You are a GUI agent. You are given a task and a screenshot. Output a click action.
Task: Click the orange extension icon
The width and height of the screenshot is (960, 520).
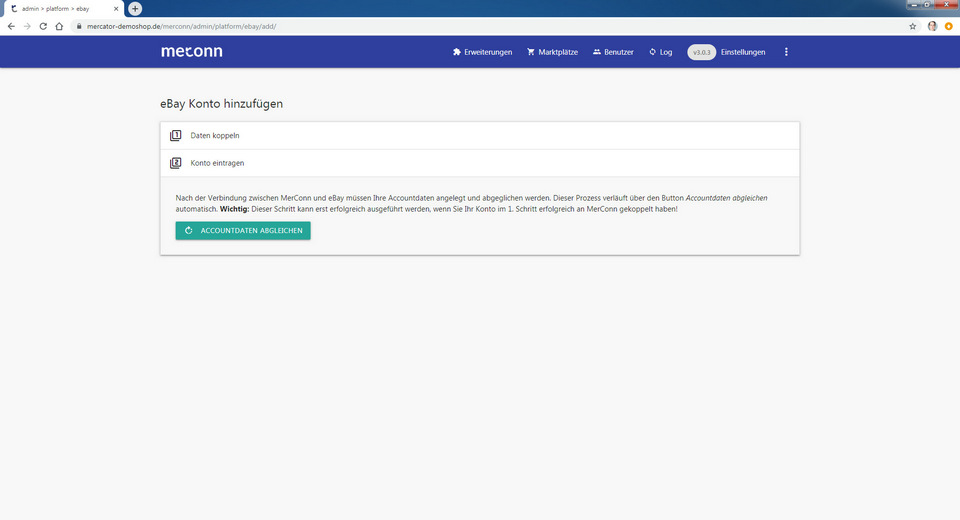pyautogui.click(x=948, y=26)
